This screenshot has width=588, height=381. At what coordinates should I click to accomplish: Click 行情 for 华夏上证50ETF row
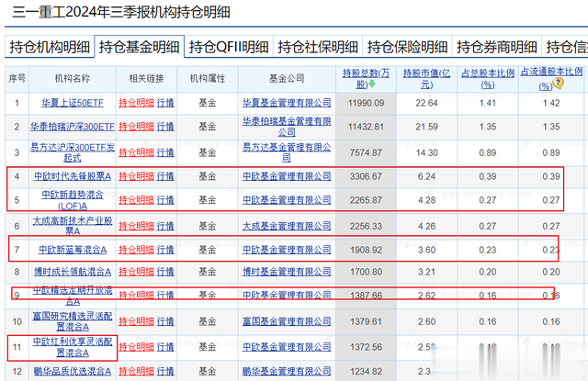coord(165,103)
